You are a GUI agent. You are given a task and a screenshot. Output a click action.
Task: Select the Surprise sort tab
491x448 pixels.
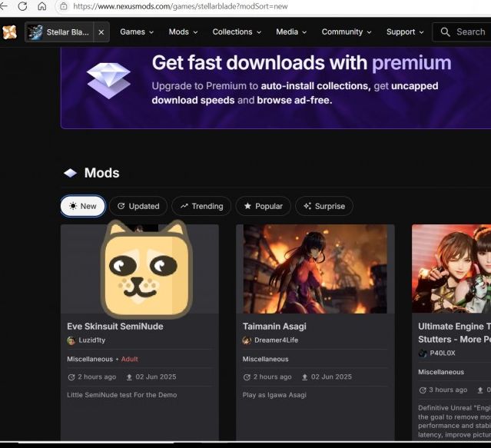(x=324, y=206)
